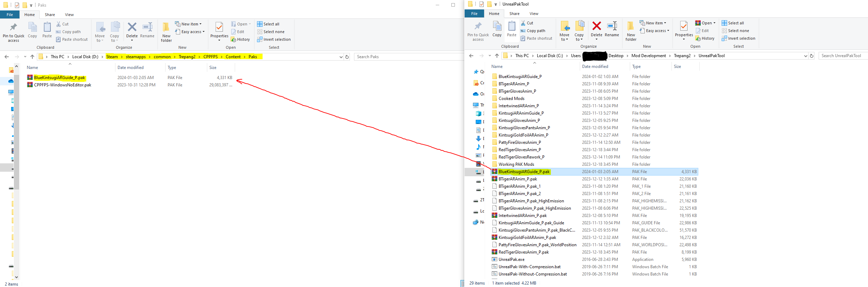Refresh the UnrealPakTool window address bar
The width and height of the screenshot is (868, 287).
pos(812,56)
